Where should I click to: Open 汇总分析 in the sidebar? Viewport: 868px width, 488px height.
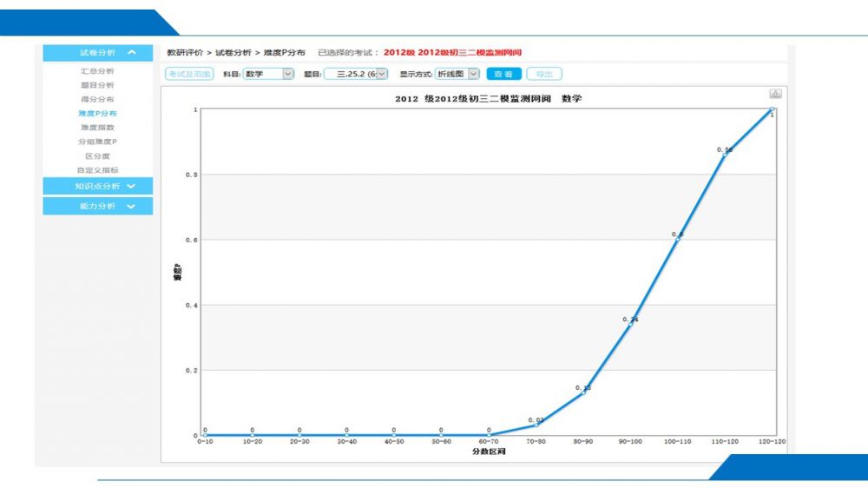point(97,71)
